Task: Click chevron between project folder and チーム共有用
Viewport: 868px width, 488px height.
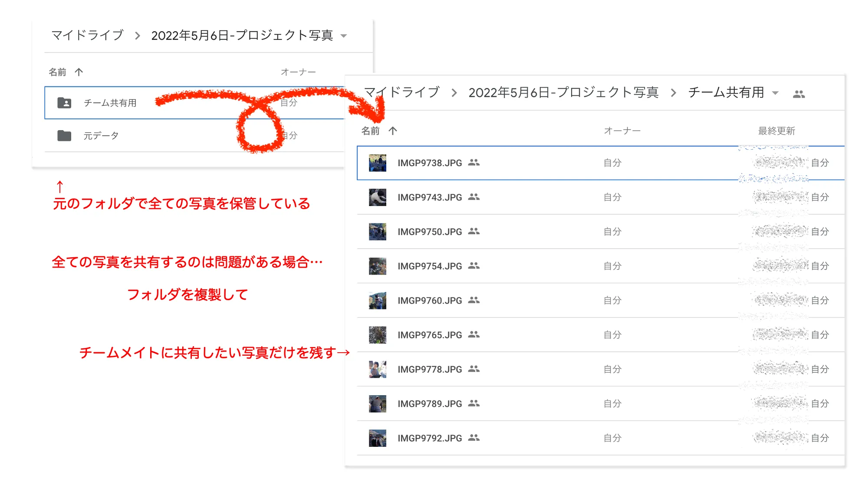Action: click(674, 93)
